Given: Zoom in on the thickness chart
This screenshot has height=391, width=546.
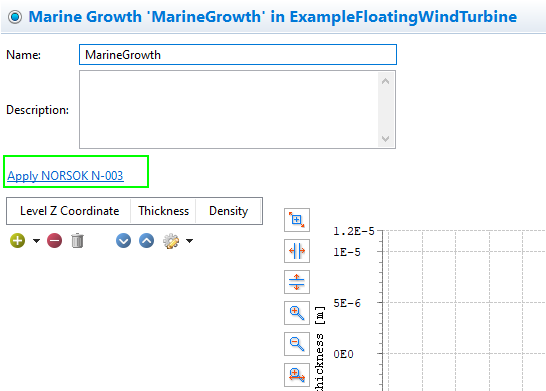Looking at the screenshot, I should pos(297,313).
